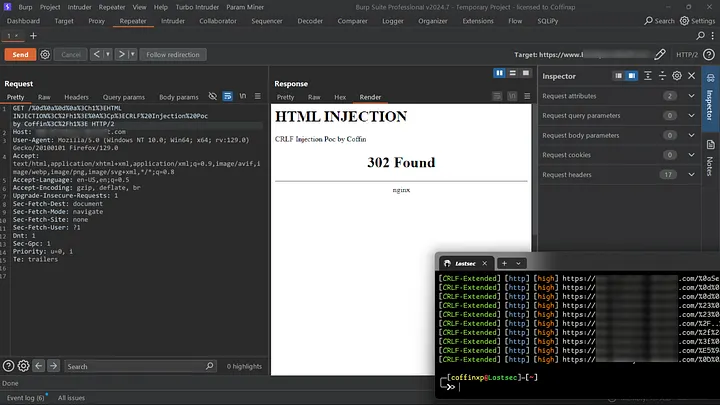Open the back history dropdown arrow
Image resolution: width=720 pixels, height=405 pixels.
point(108,54)
